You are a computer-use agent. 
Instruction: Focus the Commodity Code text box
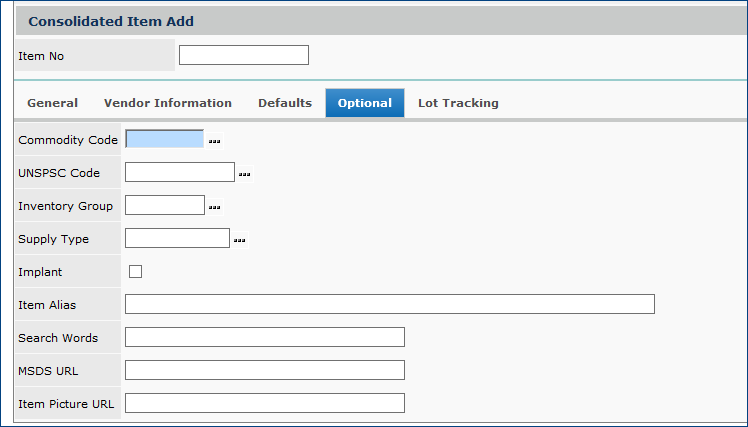[x=164, y=139]
